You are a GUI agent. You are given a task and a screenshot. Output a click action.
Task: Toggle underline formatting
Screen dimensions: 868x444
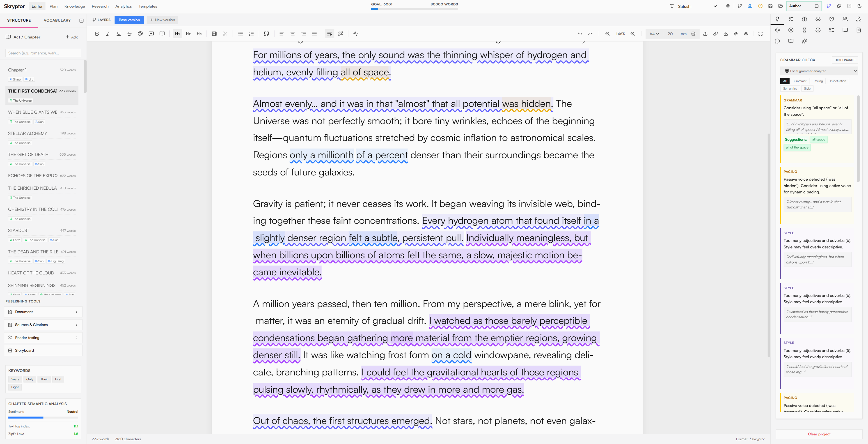119,34
